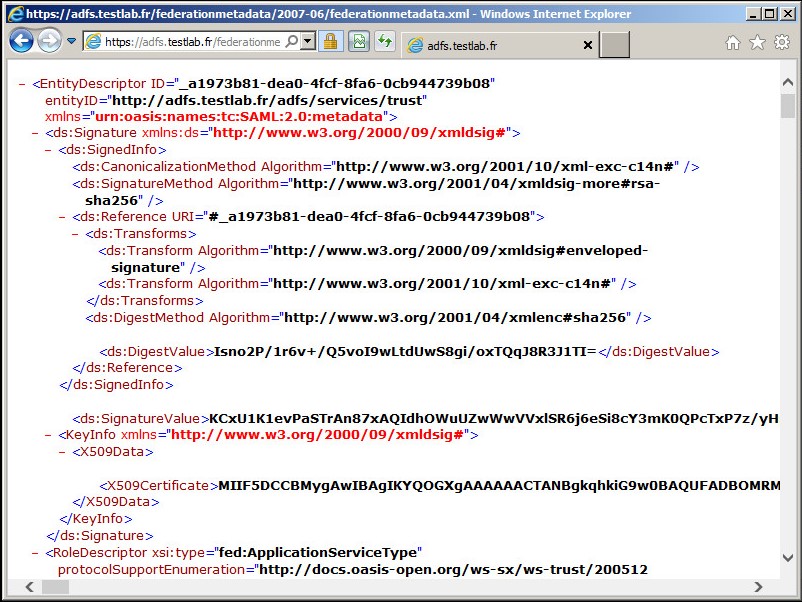
Task: Click the horizontal scrollbar thumb
Action: [55, 587]
